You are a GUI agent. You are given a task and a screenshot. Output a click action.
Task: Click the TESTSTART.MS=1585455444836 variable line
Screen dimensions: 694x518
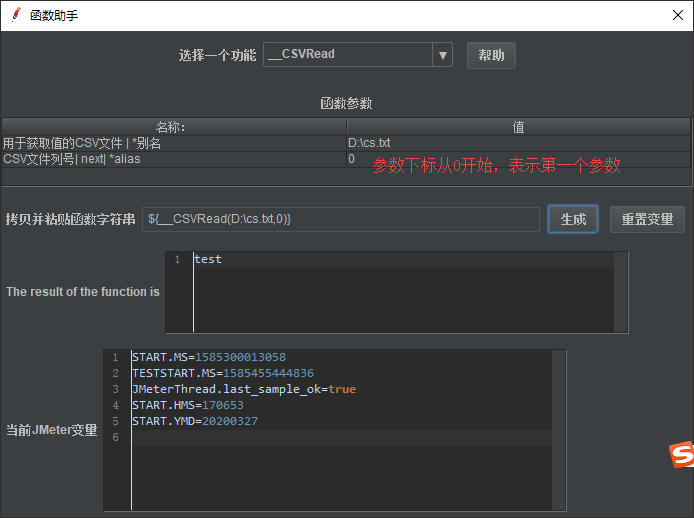[223, 373]
